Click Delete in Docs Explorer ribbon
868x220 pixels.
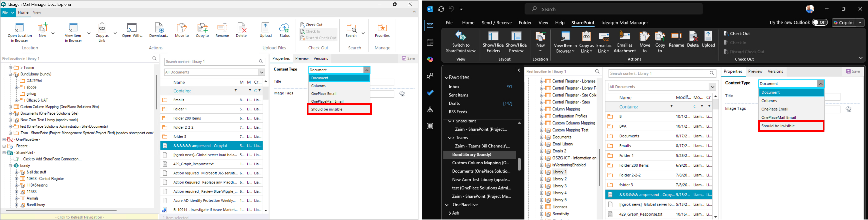[241, 30]
